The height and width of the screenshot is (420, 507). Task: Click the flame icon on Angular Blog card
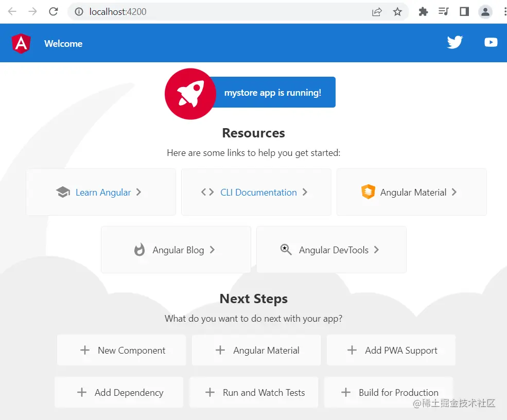139,250
